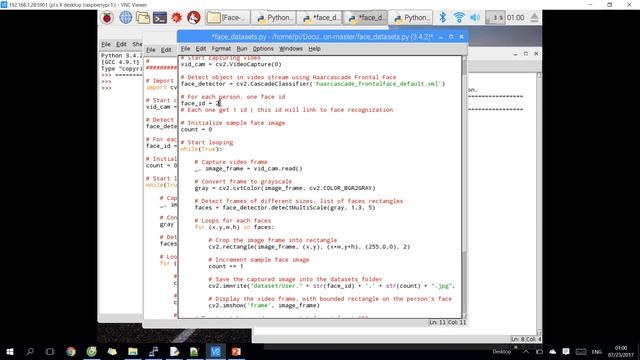Open the green circular app on the Windows taskbar
This screenshot has width=640, height=360.
click(x=91, y=351)
